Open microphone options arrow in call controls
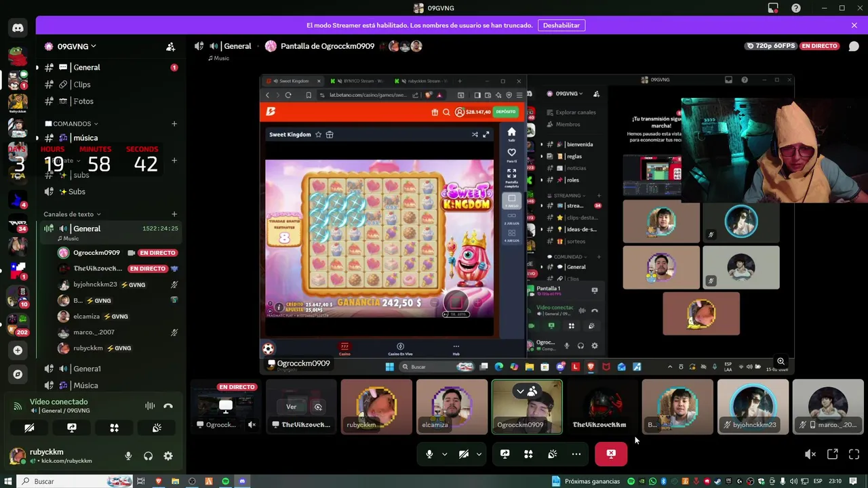This screenshot has width=868, height=488. tap(444, 454)
